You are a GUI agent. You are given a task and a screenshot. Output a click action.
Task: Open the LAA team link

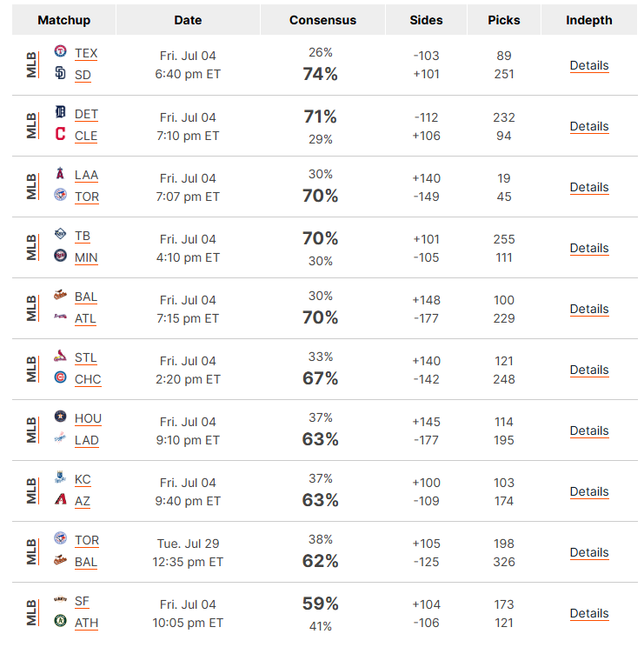[86, 175]
